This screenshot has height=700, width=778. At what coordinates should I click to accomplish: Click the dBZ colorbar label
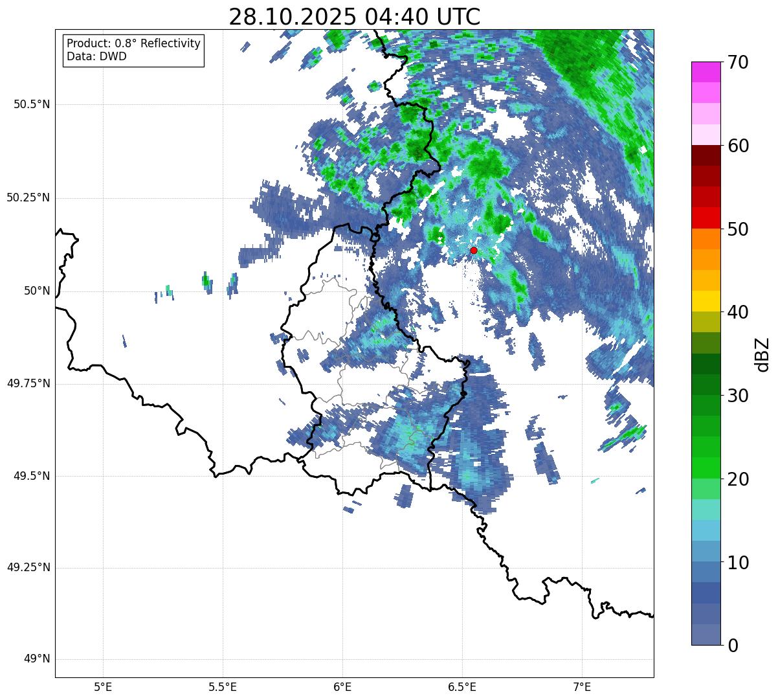tap(763, 354)
